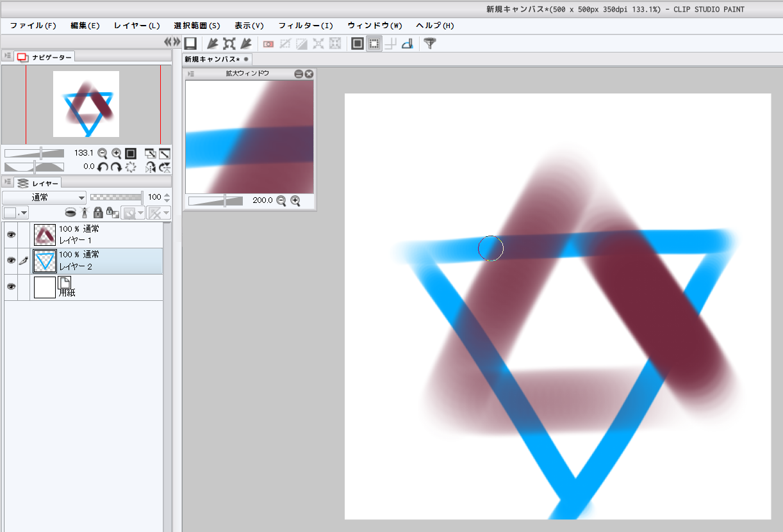Click the Navigator zoom slider
This screenshot has height=532, width=783.
point(34,154)
